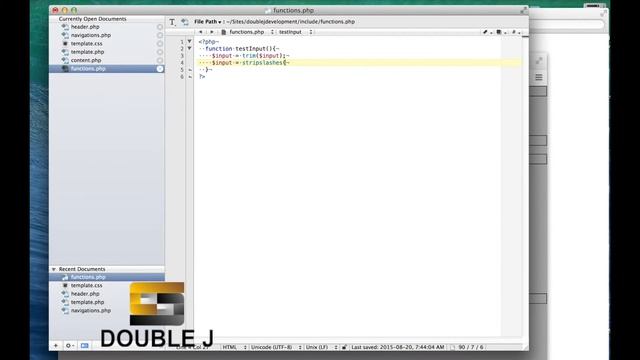Open the testInput function popup
The image size is (640, 360).
point(296,32)
